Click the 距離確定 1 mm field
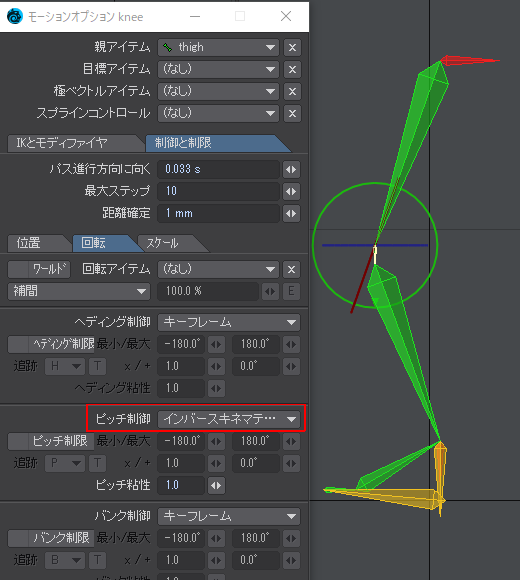Viewport: 520px width, 580px height. pyautogui.click(x=218, y=213)
